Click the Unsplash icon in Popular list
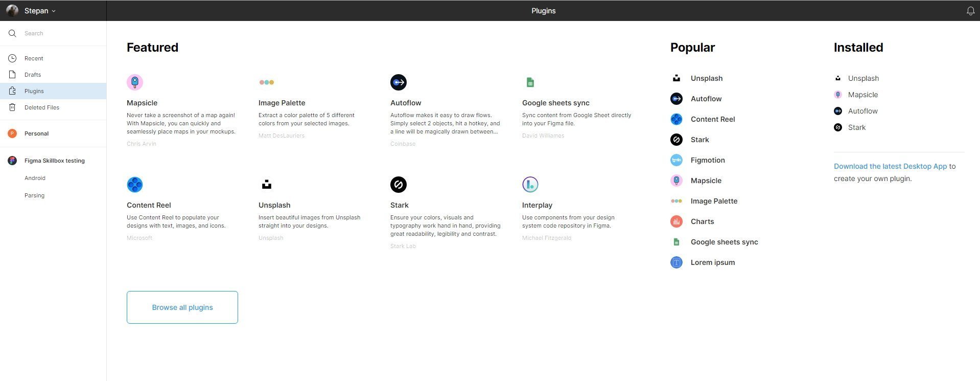The image size is (980, 381). click(676, 78)
